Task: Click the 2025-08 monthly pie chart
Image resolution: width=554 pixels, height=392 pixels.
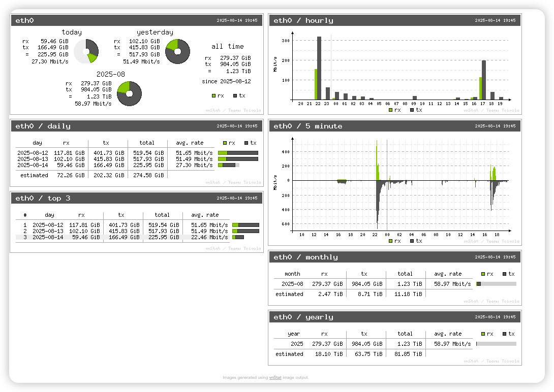Action: pos(129,93)
